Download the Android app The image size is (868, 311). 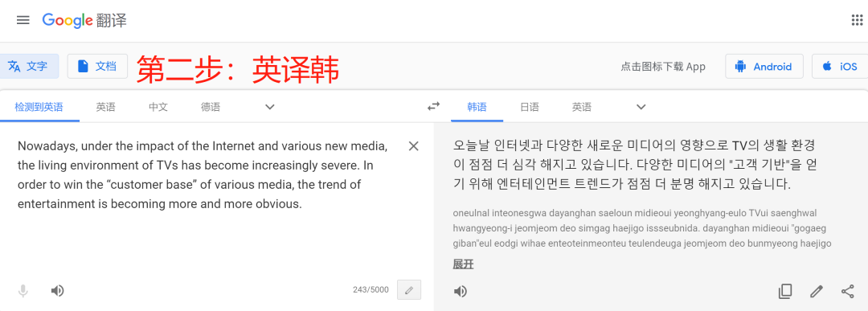[x=764, y=67]
